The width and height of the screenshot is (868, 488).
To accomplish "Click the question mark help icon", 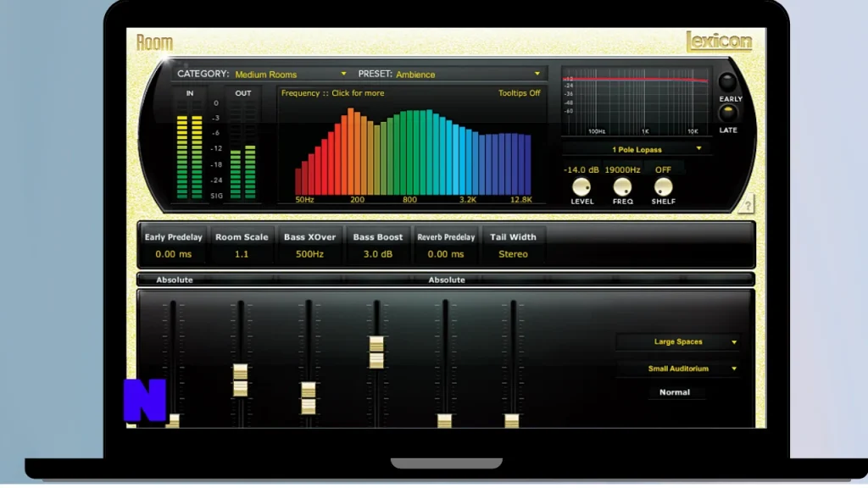I will pos(748,205).
